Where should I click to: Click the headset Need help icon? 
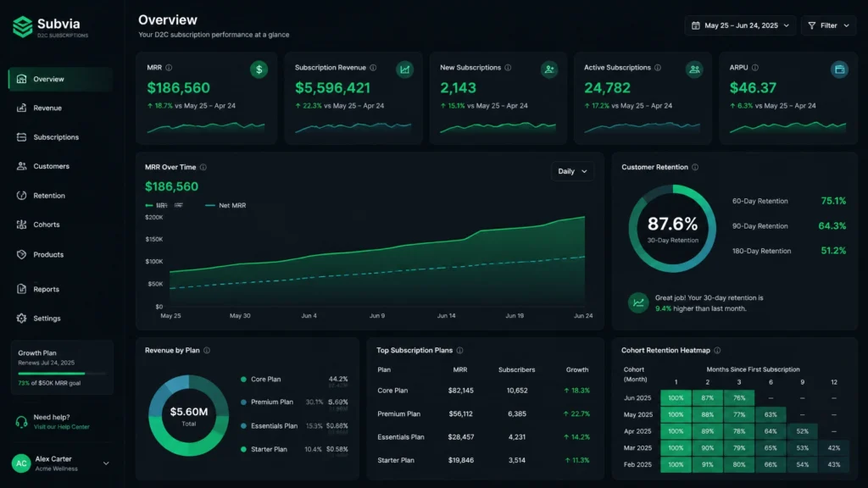pyautogui.click(x=21, y=422)
